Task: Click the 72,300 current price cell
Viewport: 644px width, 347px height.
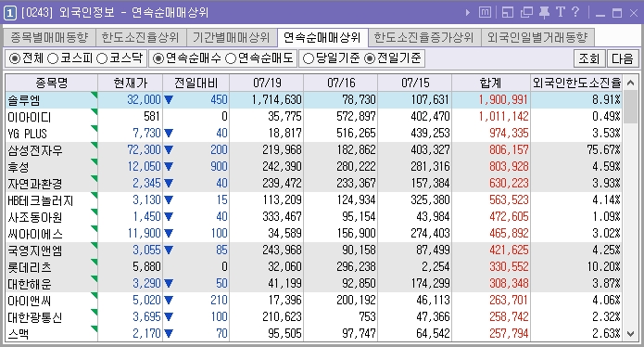Action: click(145, 150)
